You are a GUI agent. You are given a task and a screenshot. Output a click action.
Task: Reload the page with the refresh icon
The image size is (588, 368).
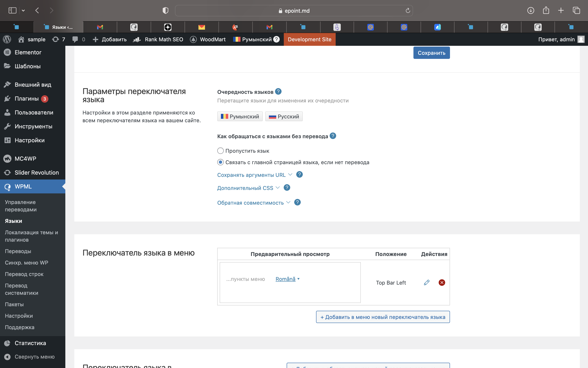(408, 10)
